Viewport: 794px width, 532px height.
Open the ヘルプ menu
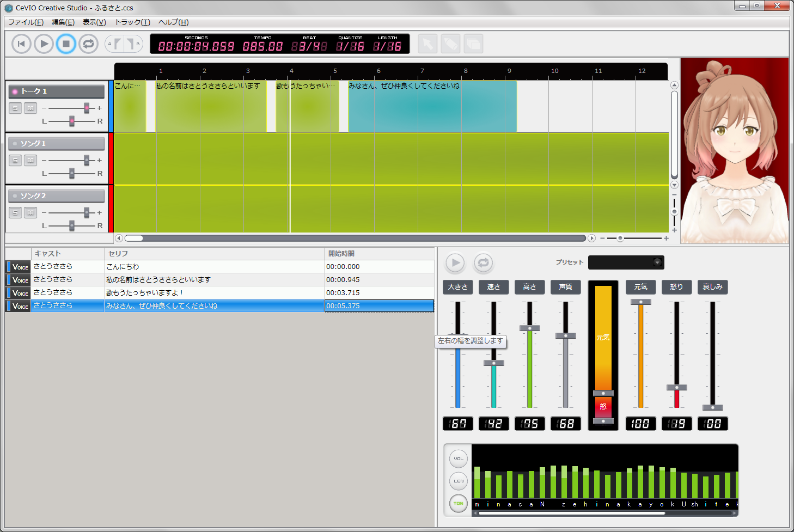tap(173, 22)
